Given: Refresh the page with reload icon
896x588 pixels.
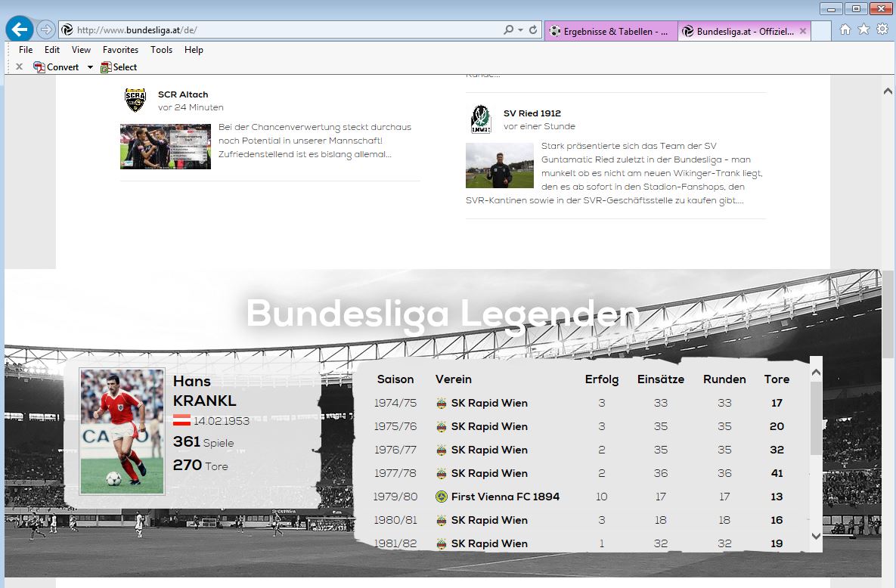Looking at the screenshot, I should point(533,29).
